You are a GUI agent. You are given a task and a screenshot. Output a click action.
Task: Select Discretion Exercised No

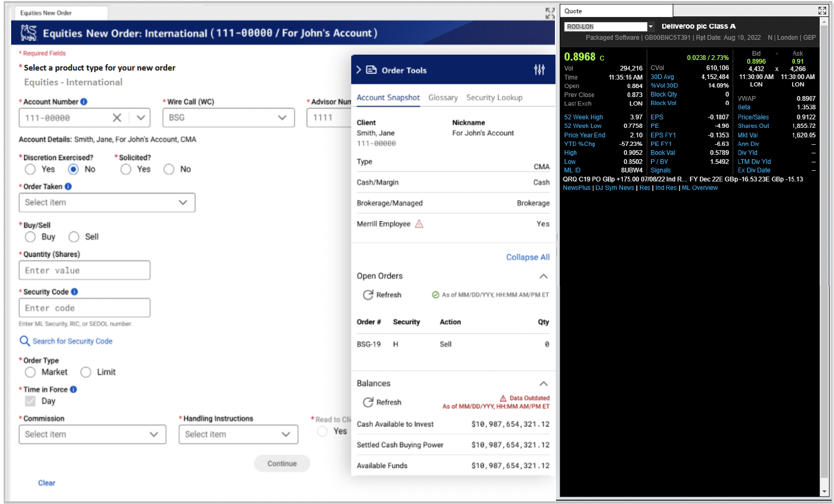coord(73,169)
